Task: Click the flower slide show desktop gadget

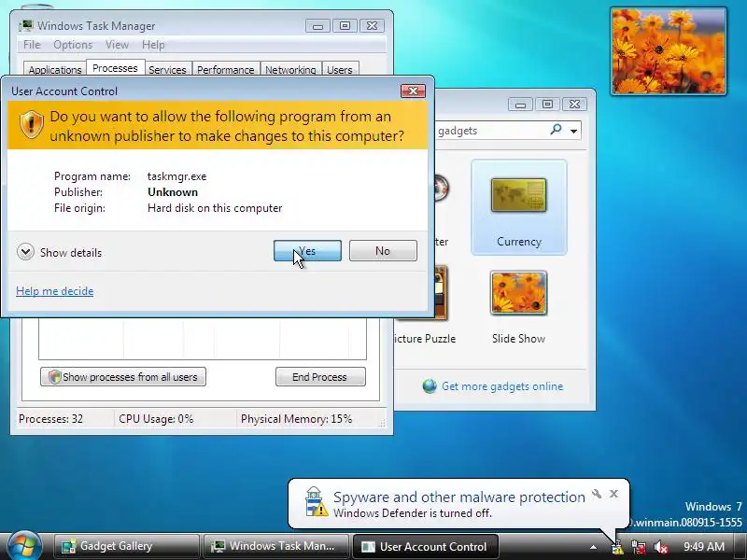Action: pos(669,51)
